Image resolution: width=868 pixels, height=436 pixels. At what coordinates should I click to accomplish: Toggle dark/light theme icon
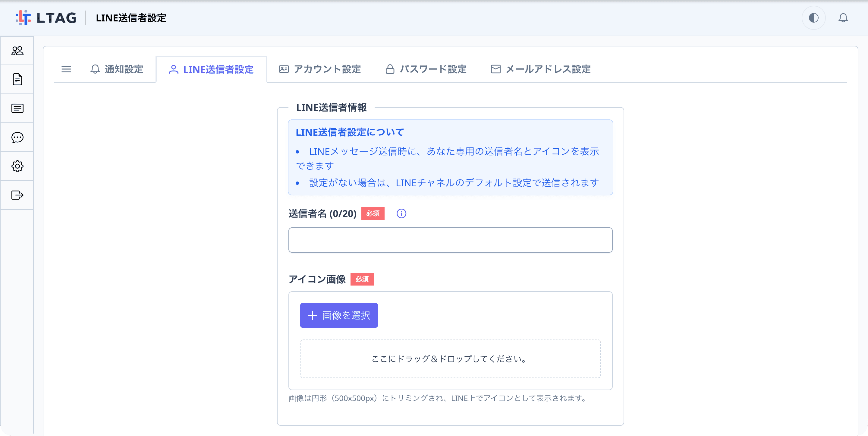(813, 18)
